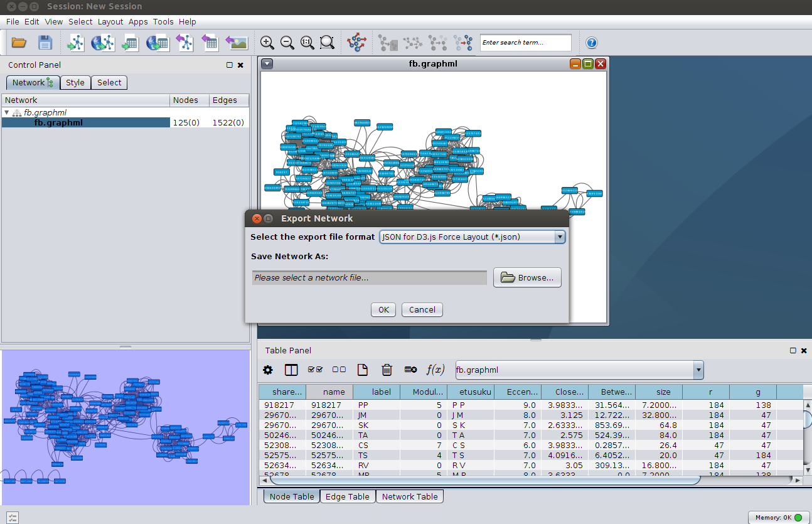The image size is (812, 524).
Task: Click Select All Attributes checkbox icon
Action: pos(315,370)
